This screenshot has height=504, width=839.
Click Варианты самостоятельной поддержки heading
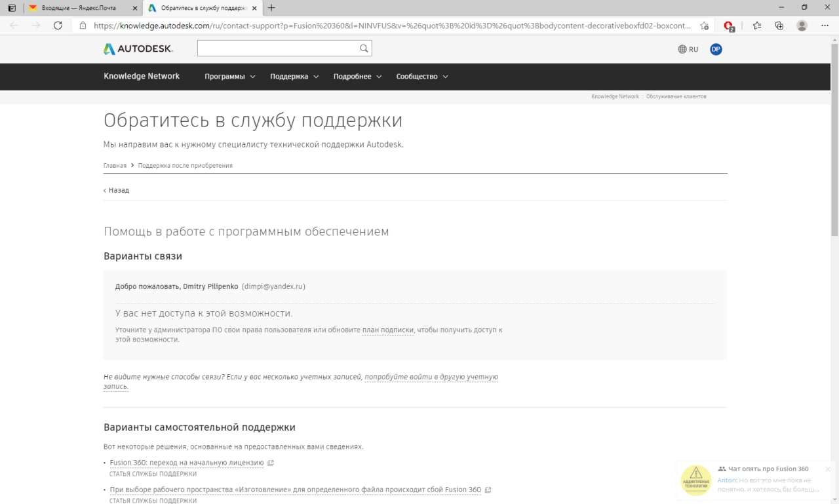tap(199, 427)
